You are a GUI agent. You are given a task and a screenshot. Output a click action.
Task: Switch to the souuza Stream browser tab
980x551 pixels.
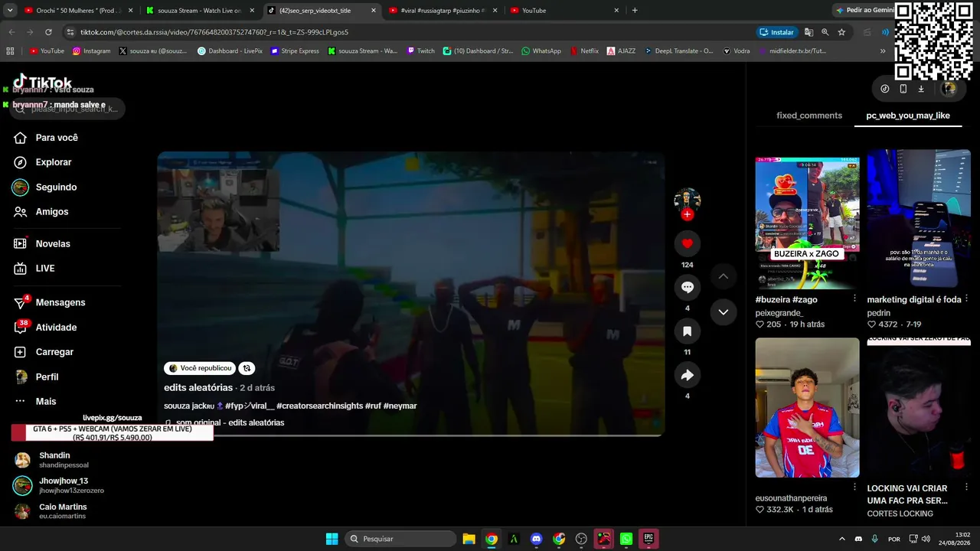(x=200, y=11)
